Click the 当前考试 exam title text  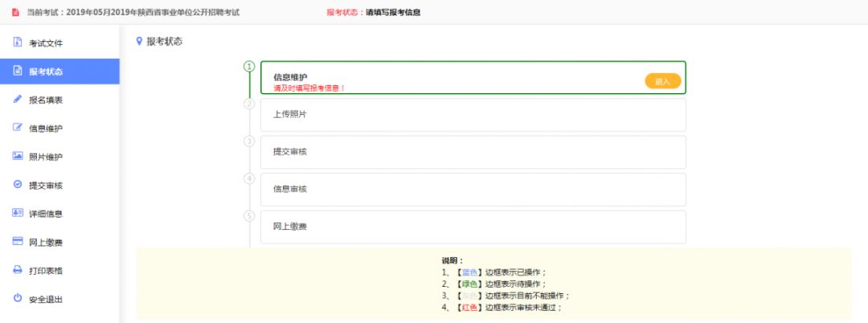[x=133, y=12]
